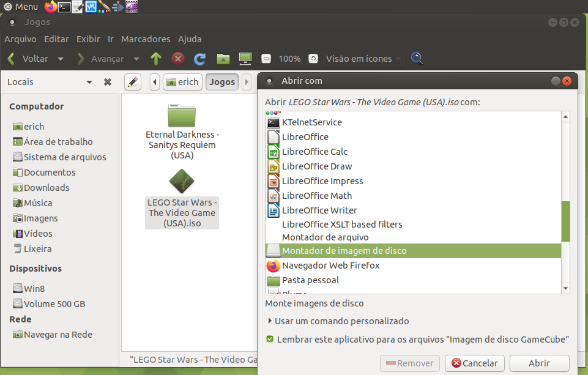Click the search magnifier icon
The width and height of the screenshot is (588, 375).
(417, 59)
